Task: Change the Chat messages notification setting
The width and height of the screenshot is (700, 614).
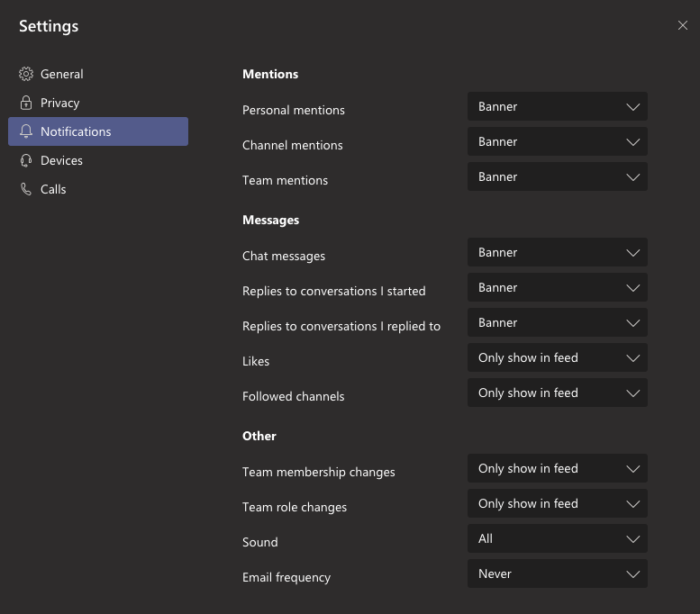Action: point(557,252)
